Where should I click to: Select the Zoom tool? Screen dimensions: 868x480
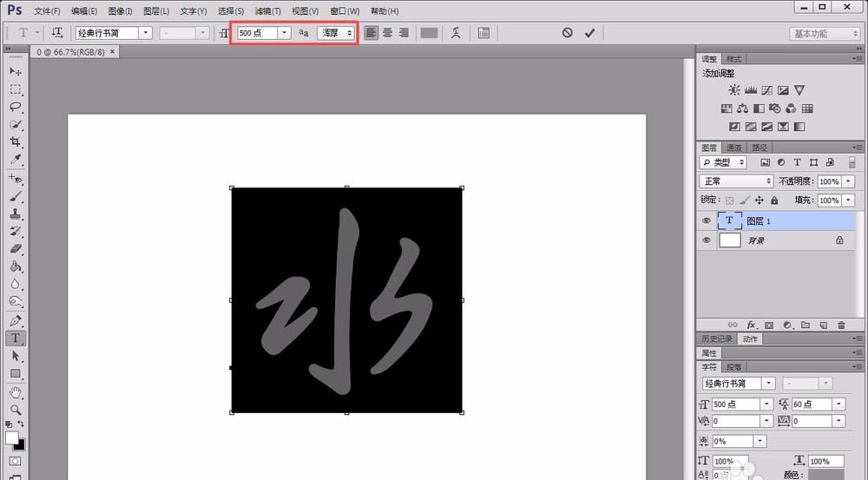pos(16,411)
